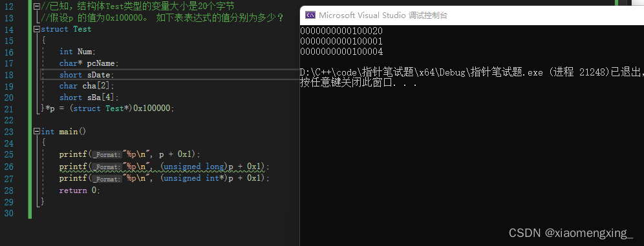Click the 'return 0;' statement
Screen dimensions: 644x246
click(x=80, y=190)
